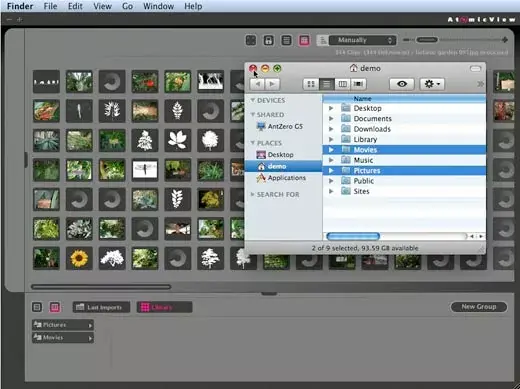Expand the Music folder disclosure triangle
Image resolution: width=520 pixels, height=389 pixels.
tap(331, 160)
